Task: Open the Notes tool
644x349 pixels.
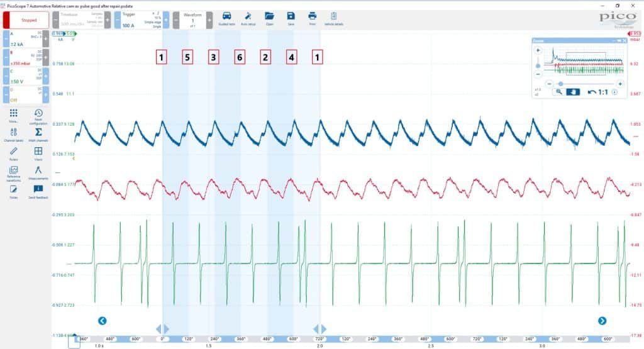Action: [14, 192]
